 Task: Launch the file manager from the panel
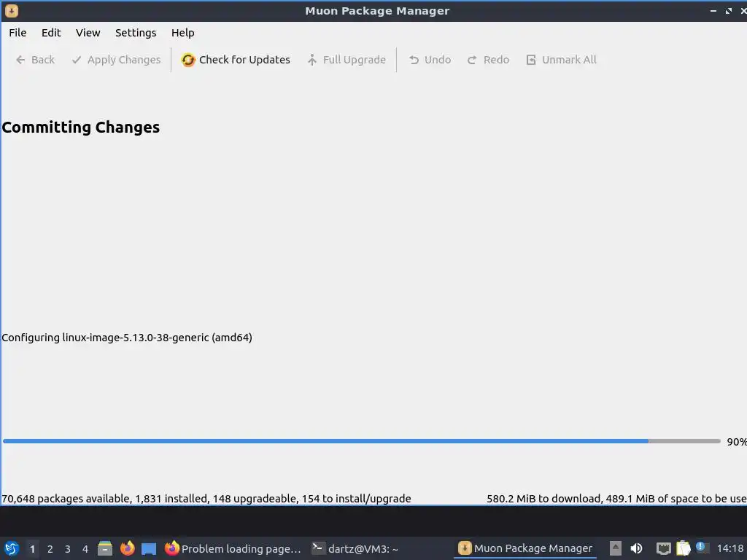tap(105, 548)
